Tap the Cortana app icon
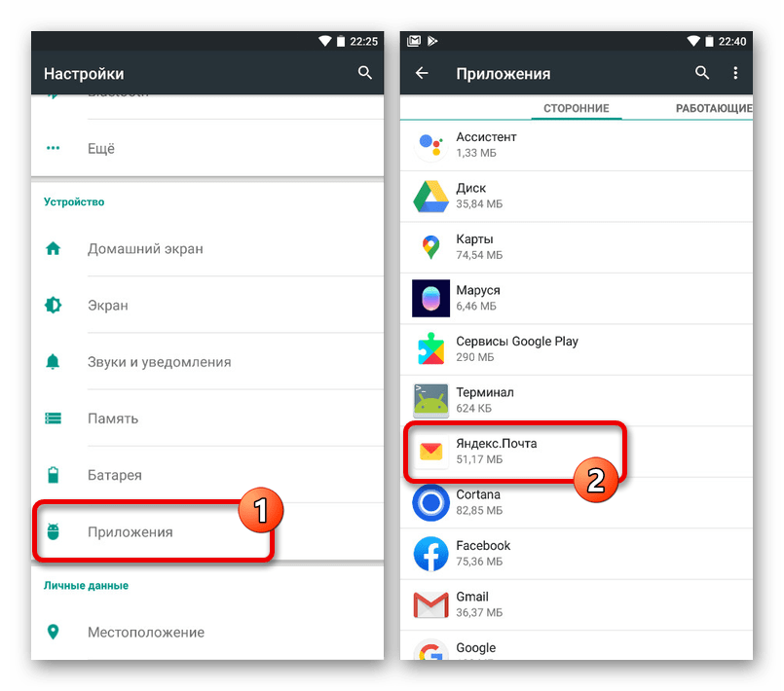The width and height of the screenshot is (784, 691). point(429,502)
